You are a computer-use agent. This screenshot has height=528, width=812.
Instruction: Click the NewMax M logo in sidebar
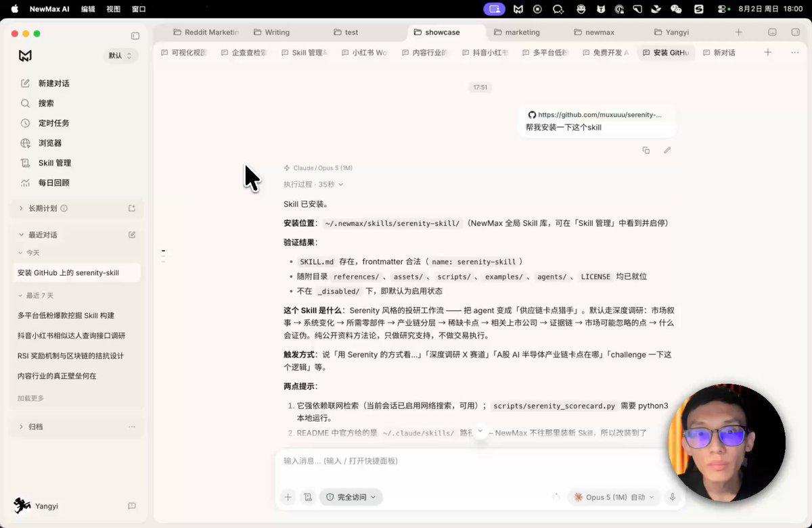click(25, 55)
